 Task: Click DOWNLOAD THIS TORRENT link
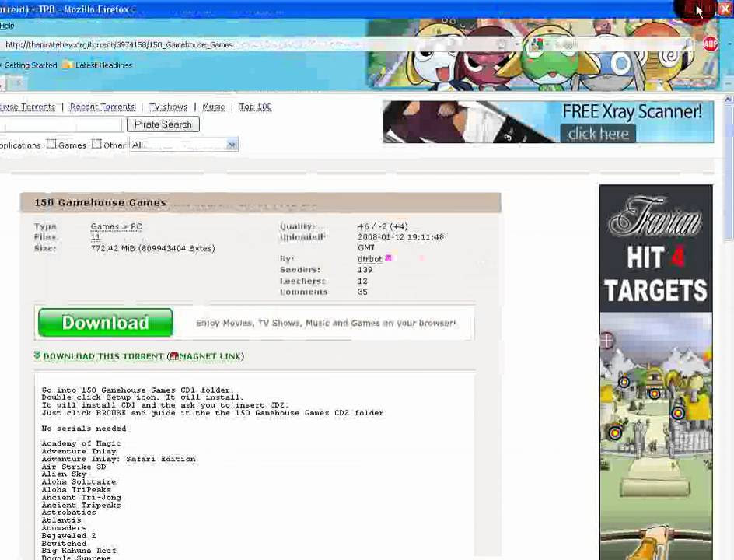click(x=103, y=356)
